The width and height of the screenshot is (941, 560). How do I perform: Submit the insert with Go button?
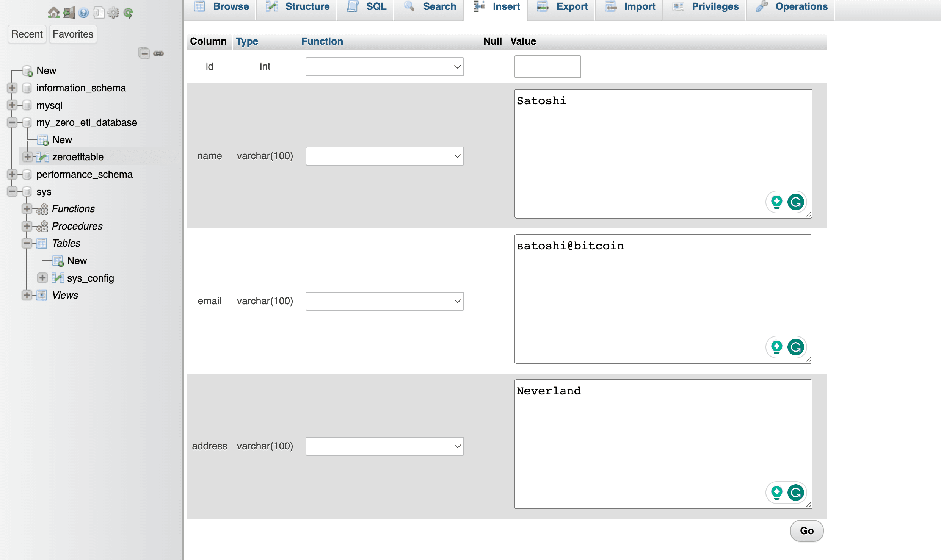click(807, 531)
